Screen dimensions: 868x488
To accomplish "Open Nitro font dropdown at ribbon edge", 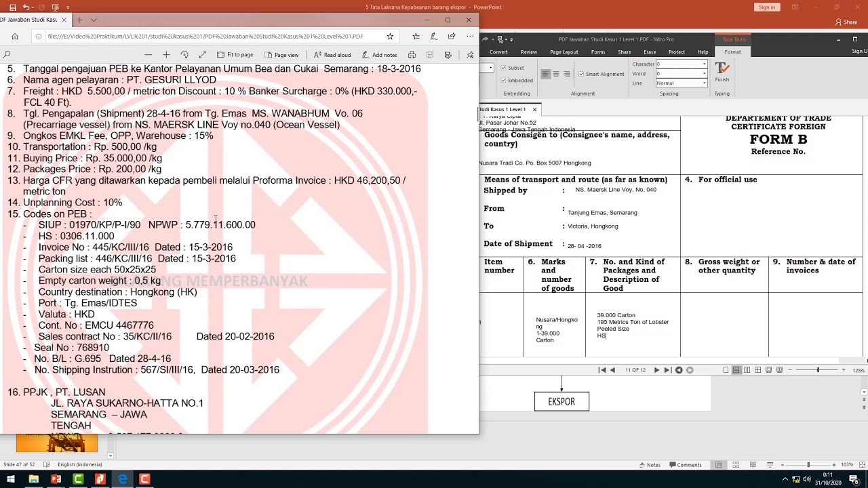I will pos(490,68).
